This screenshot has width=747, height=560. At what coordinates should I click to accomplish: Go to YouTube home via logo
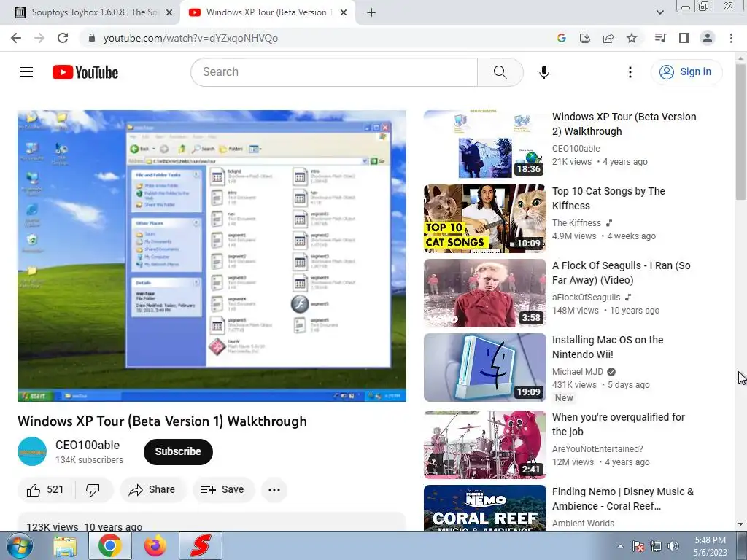point(85,72)
